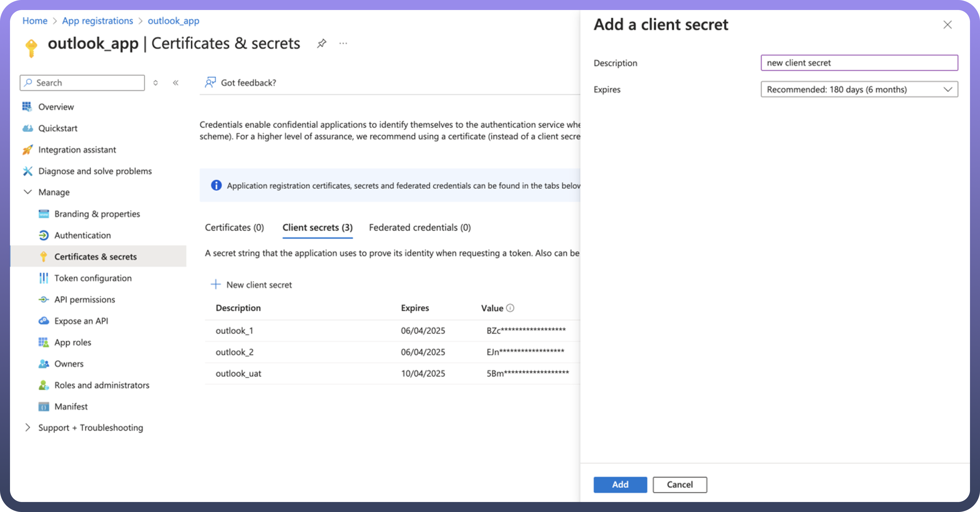Click the Got feedback person icon

210,82
